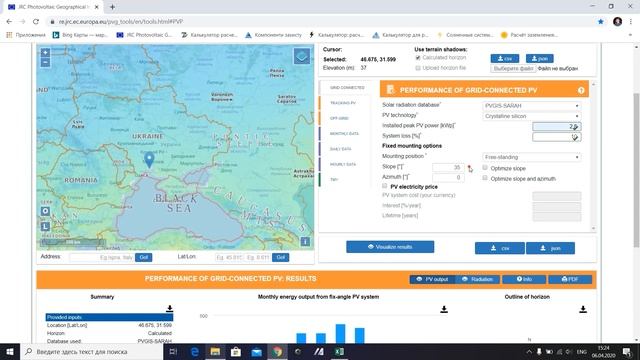Export results to PDF
Viewport: 640px width, 360px height.
click(570, 279)
